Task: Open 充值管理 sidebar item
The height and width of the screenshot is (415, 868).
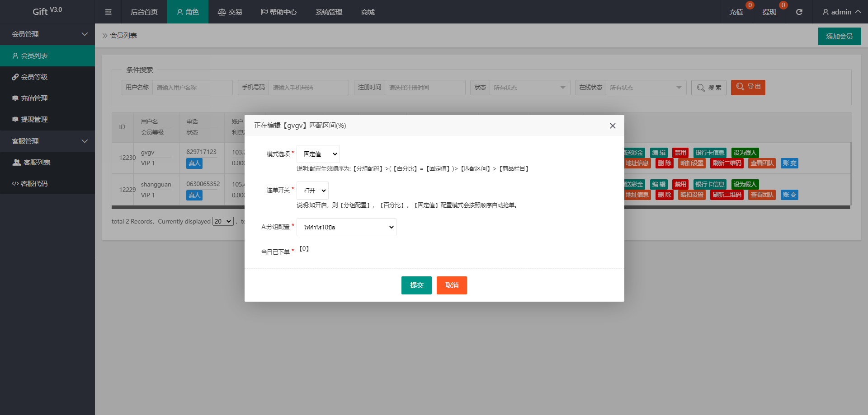Action: point(34,98)
